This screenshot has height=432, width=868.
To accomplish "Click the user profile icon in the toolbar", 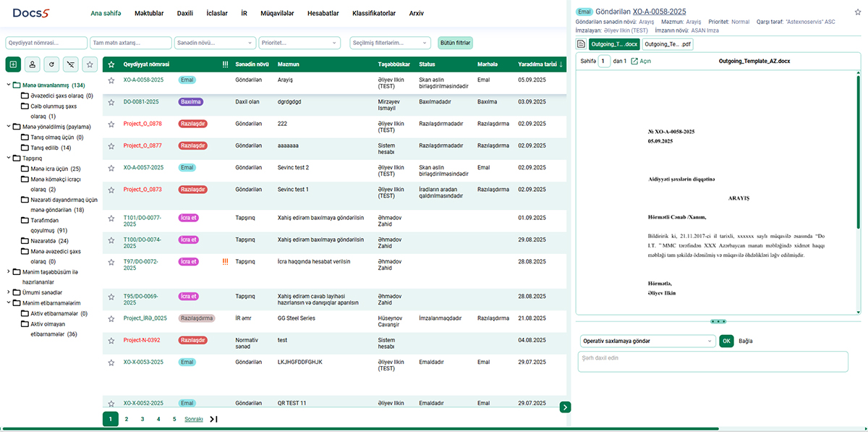I will point(33,64).
